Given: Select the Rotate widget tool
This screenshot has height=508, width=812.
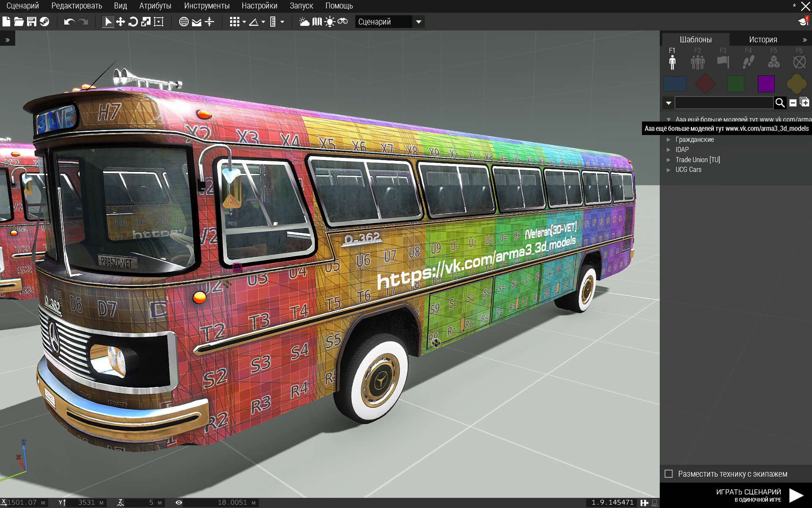Looking at the screenshot, I should tap(133, 22).
